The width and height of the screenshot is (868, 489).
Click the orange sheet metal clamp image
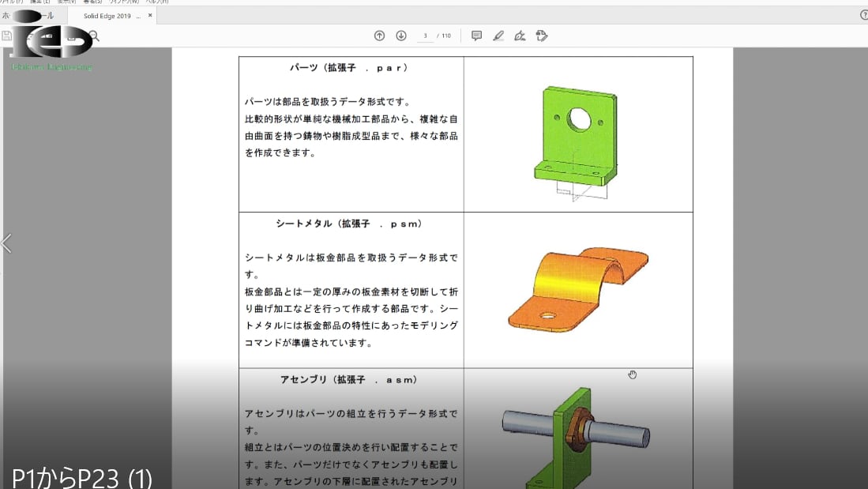point(577,288)
